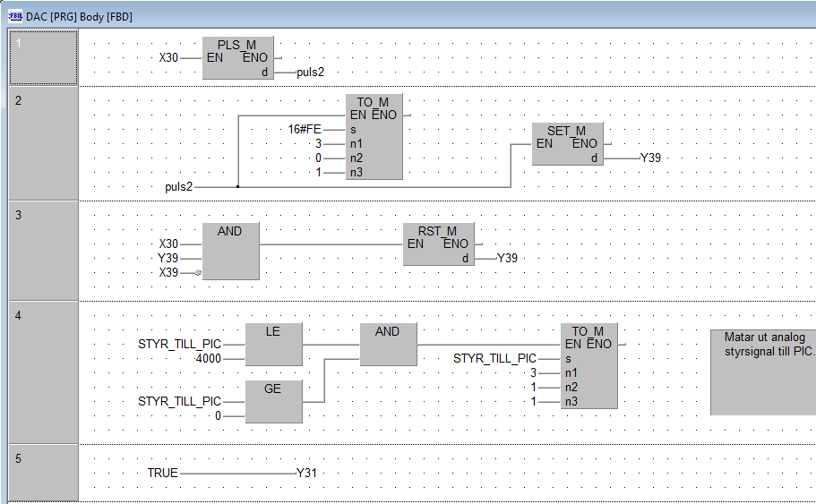Select the RST_M function block
Image resolution: width=816 pixels, height=504 pixels.
coord(438,243)
